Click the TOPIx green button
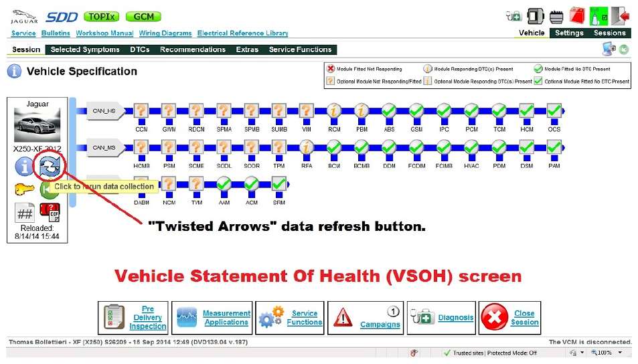638x364 pixels. click(102, 17)
